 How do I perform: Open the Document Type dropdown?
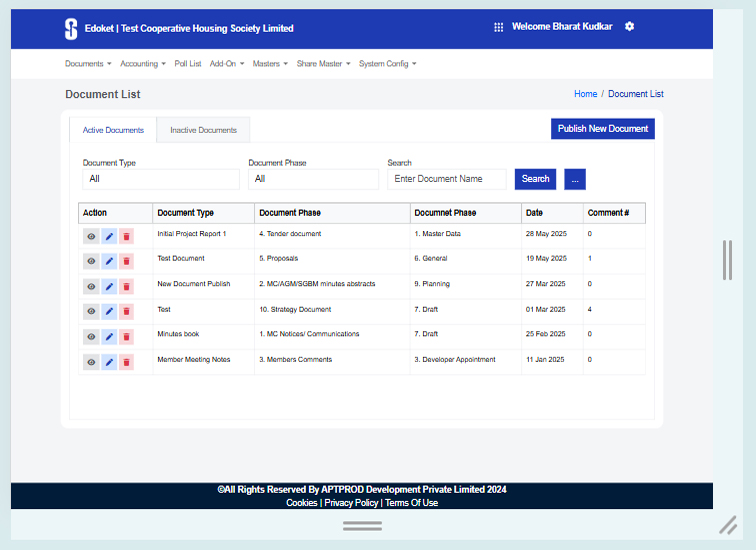pyautogui.click(x=160, y=179)
